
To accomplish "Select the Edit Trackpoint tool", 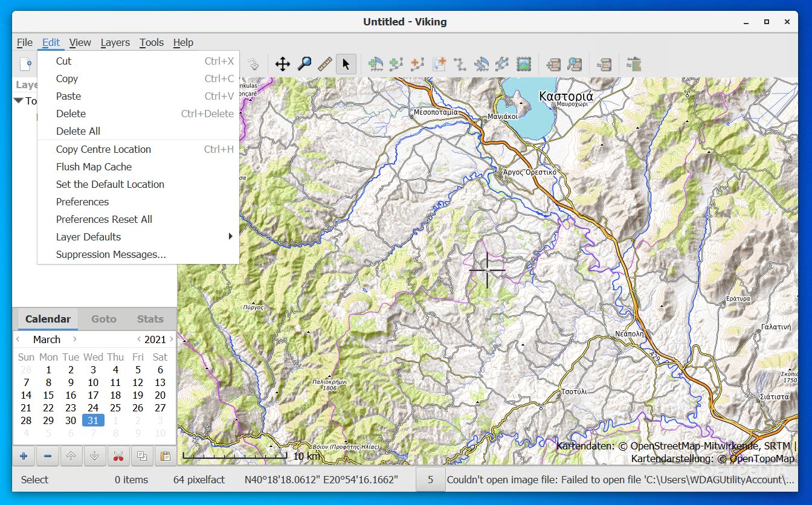I will [x=460, y=64].
